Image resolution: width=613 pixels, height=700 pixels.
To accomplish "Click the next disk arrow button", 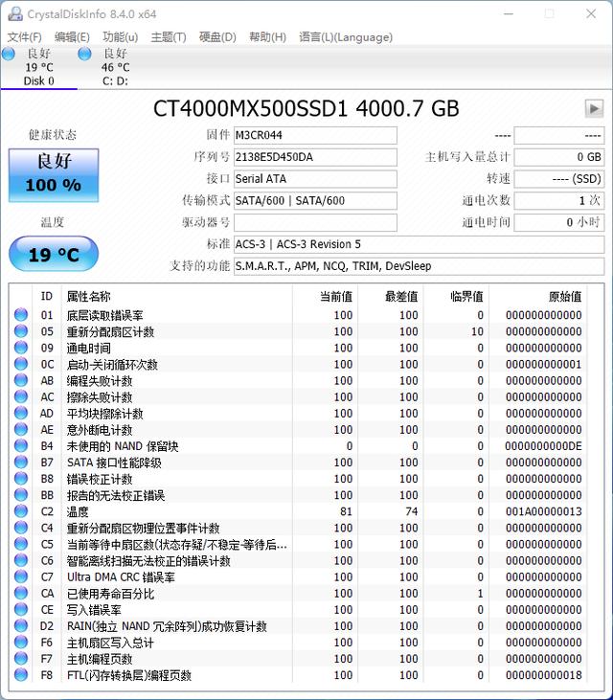I will [594, 108].
